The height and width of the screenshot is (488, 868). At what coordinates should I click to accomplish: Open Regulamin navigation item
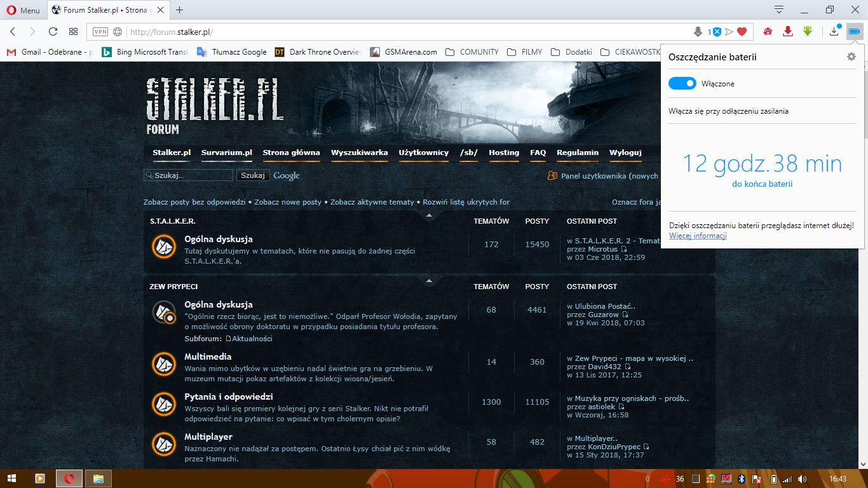[578, 152]
